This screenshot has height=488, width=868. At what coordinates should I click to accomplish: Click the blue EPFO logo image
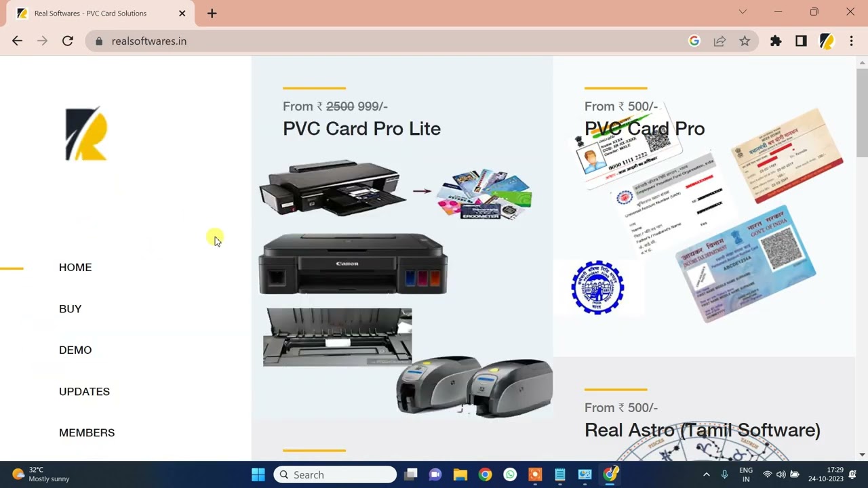point(597,287)
